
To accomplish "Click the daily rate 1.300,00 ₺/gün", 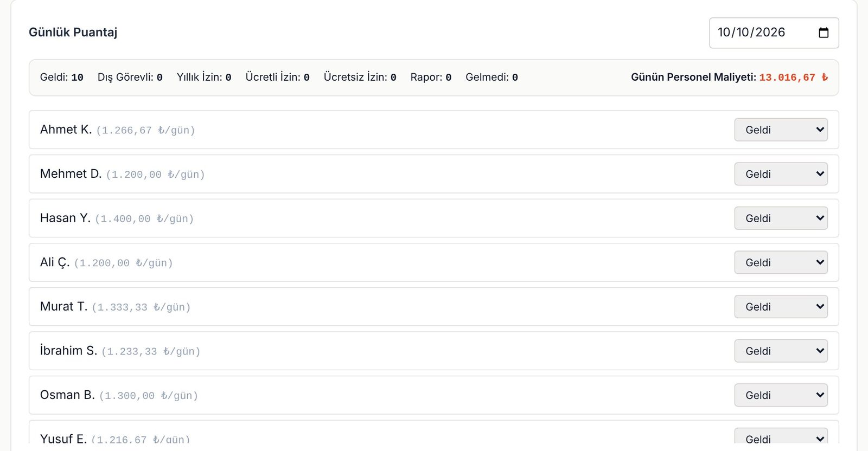I will click(149, 396).
